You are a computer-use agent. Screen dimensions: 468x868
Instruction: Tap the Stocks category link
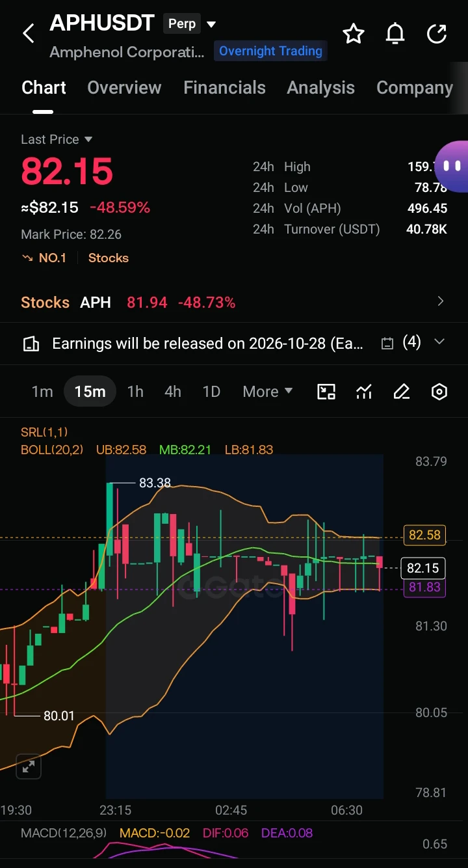[x=109, y=258]
